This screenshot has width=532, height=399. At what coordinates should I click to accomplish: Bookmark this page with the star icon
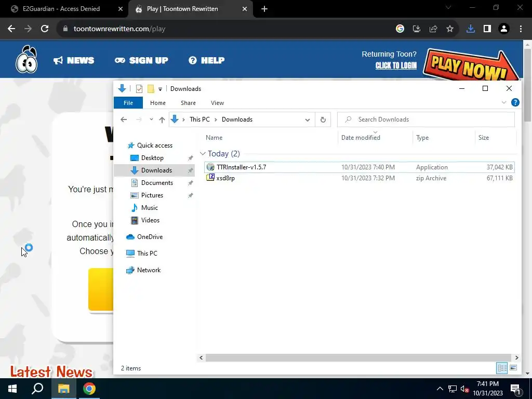[450, 29]
